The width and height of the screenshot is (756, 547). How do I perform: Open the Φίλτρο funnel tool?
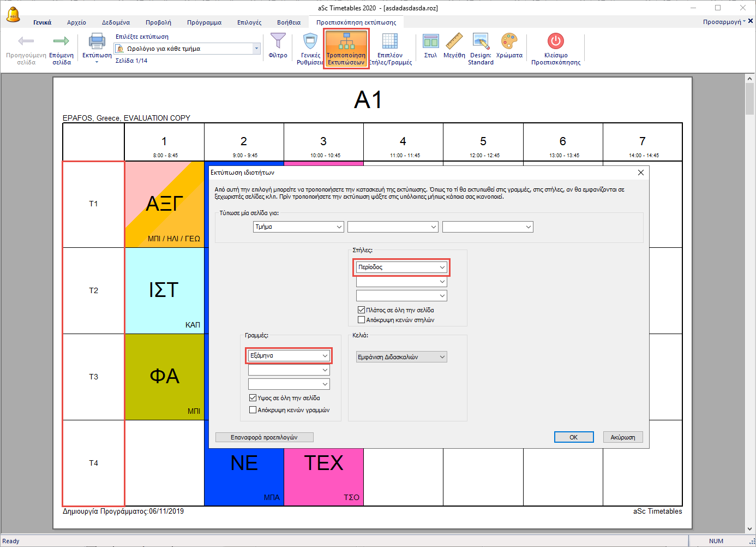tap(278, 42)
